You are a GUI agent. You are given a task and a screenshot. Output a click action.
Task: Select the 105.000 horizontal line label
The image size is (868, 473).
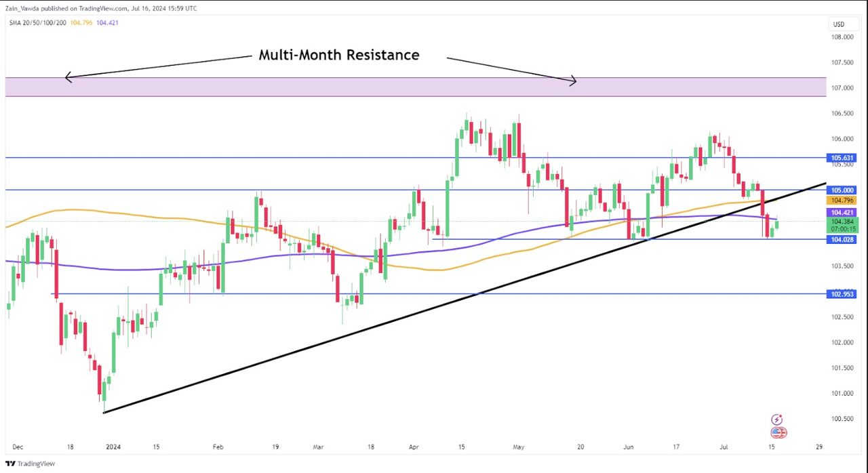(x=842, y=190)
